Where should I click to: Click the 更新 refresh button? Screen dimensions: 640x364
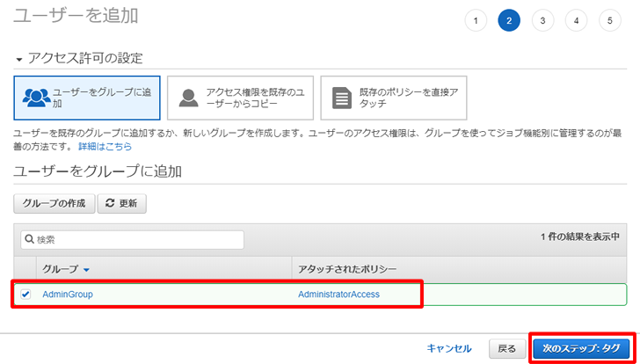(121, 204)
